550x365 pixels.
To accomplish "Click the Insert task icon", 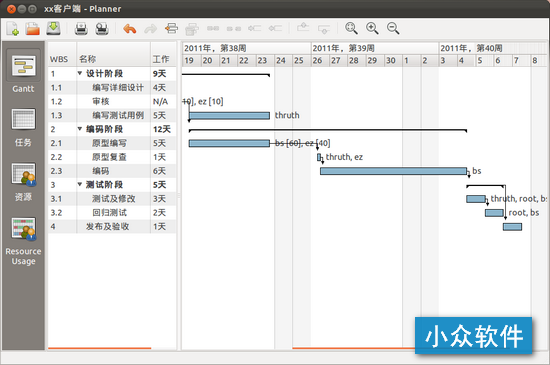I will [171, 28].
